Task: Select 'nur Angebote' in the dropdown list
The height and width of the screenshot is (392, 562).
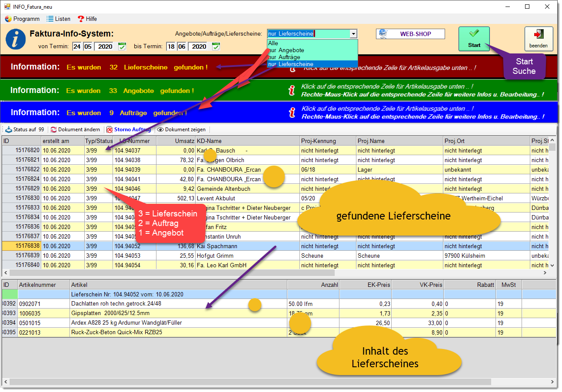Action: [312, 50]
